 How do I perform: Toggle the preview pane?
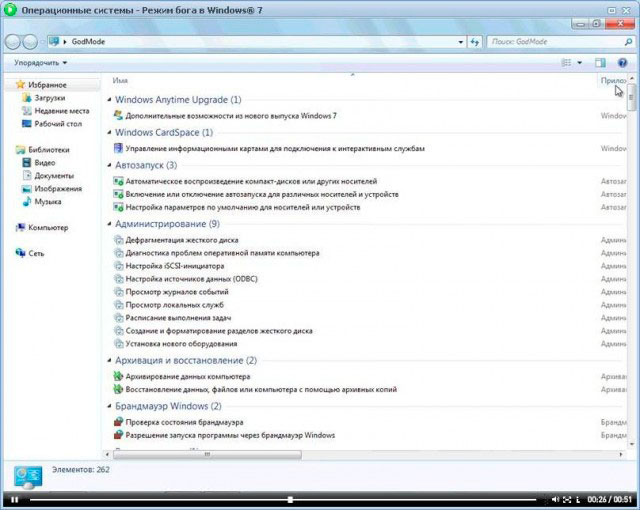point(600,63)
